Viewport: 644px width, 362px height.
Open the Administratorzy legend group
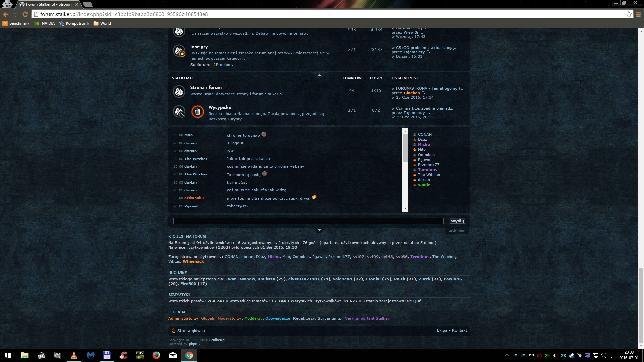click(183, 318)
